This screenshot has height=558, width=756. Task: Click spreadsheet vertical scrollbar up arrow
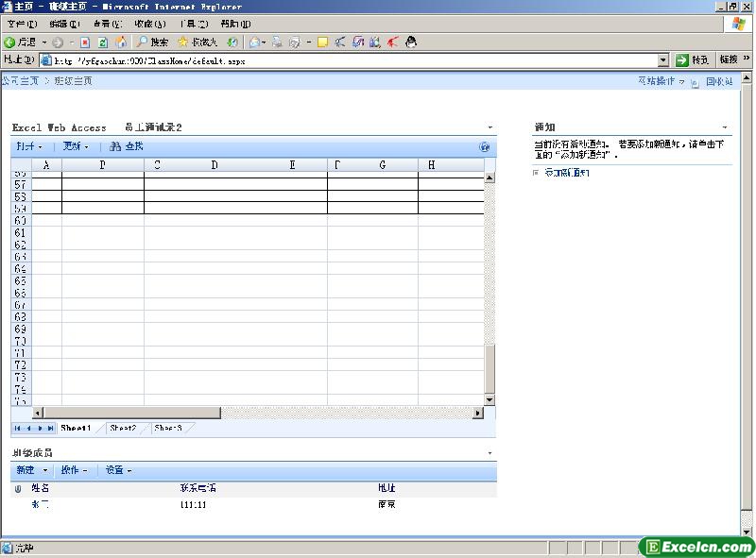click(490, 178)
